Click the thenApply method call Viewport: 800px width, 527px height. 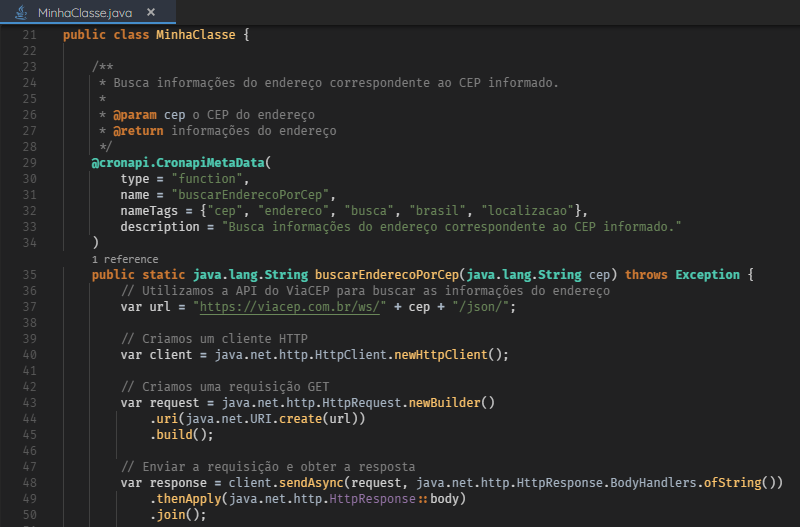[x=189, y=498]
